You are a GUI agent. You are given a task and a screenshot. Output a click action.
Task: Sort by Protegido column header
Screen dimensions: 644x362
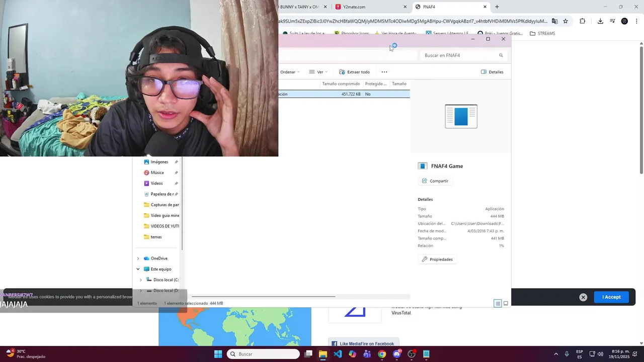coord(376,84)
